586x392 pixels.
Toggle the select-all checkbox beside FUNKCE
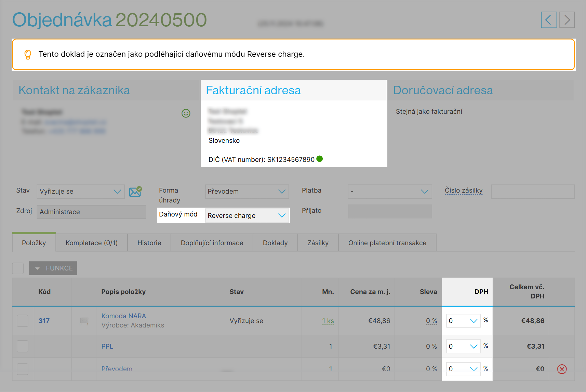tap(18, 268)
